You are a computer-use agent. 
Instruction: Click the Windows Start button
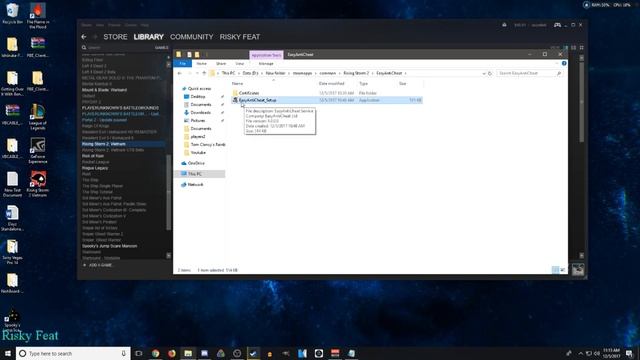[8, 353]
